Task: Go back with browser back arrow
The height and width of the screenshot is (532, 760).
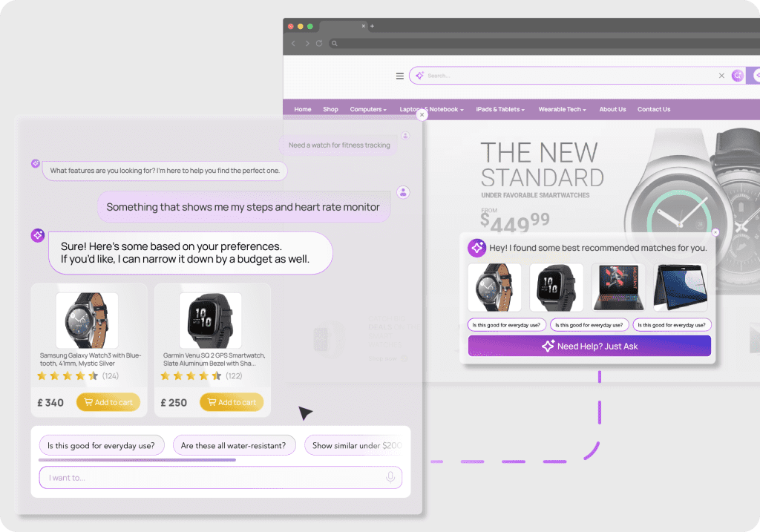Action: [x=293, y=43]
